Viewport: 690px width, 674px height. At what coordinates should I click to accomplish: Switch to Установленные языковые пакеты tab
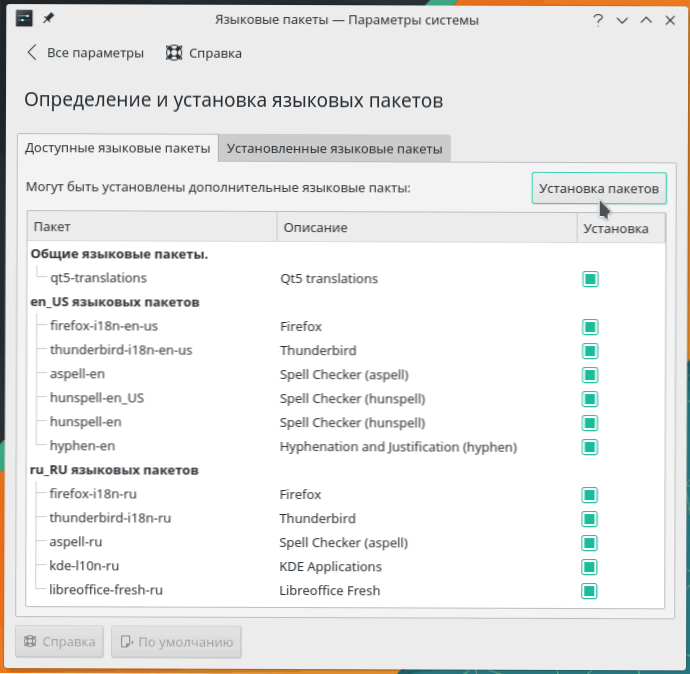334,149
